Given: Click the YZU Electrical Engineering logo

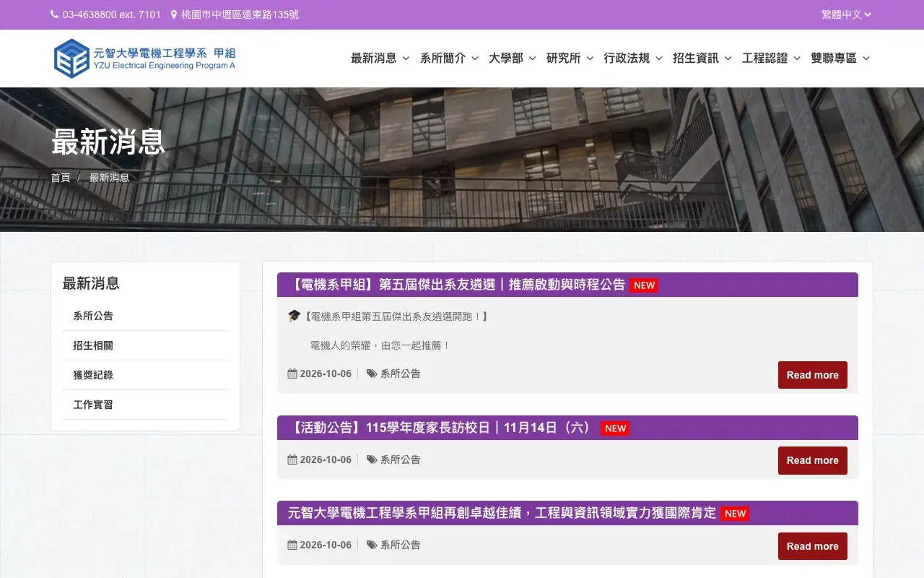Looking at the screenshot, I should (x=144, y=58).
